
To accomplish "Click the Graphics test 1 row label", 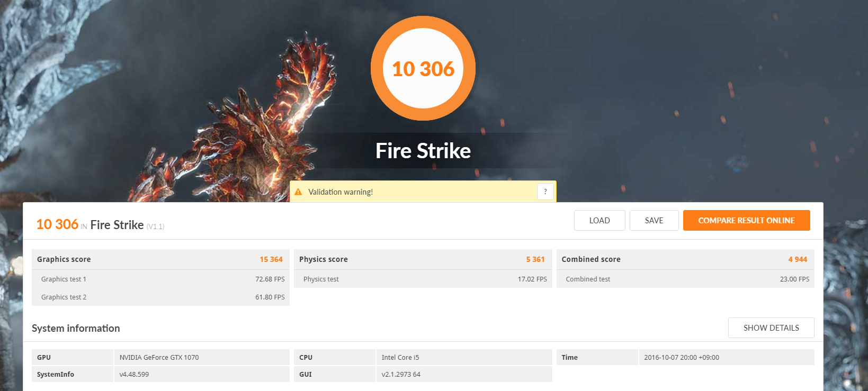I will (x=64, y=279).
